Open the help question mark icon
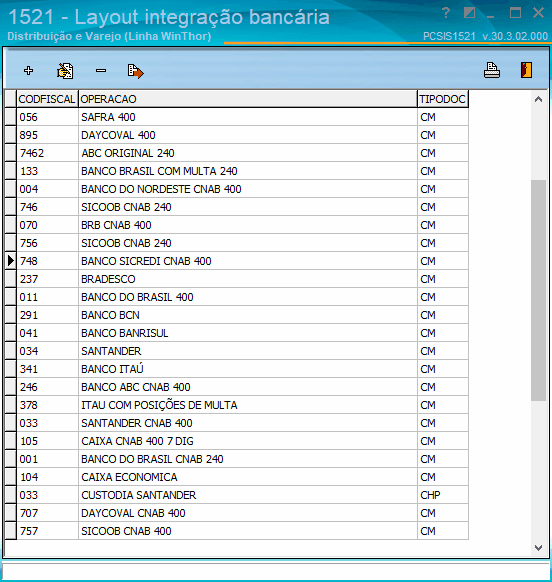552x582 pixels. pyautogui.click(x=446, y=13)
